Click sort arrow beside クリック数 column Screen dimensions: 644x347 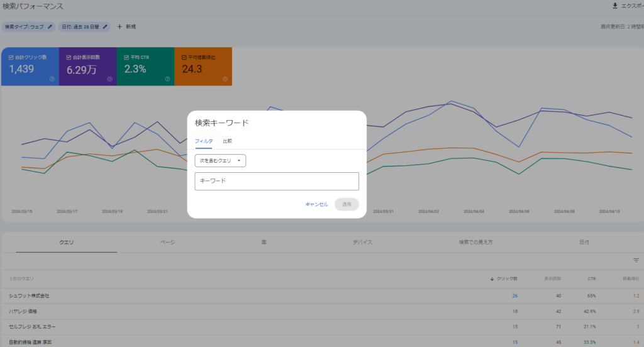coord(492,279)
